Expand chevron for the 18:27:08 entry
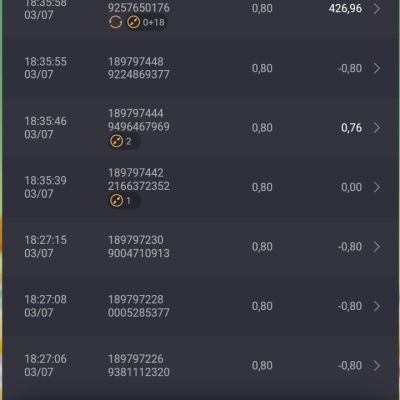400x400 pixels. click(377, 306)
